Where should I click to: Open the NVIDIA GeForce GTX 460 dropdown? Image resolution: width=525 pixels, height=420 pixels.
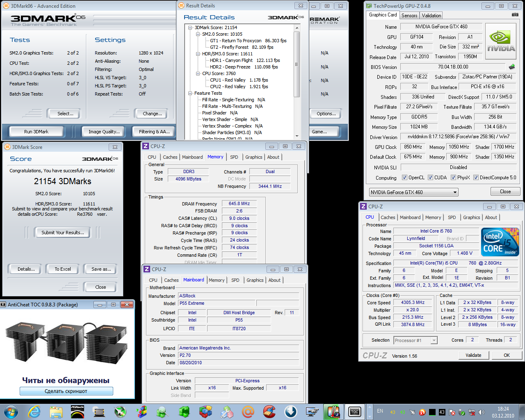click(413, 192)
